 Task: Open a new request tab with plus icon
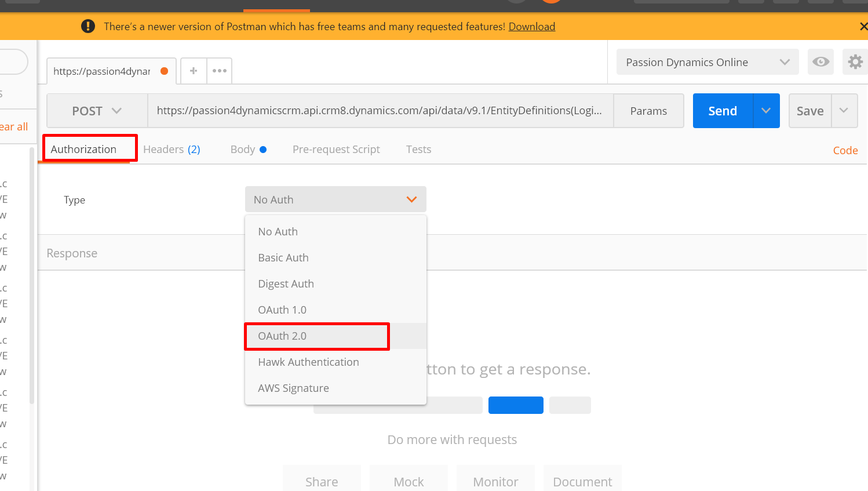(194, 71)
